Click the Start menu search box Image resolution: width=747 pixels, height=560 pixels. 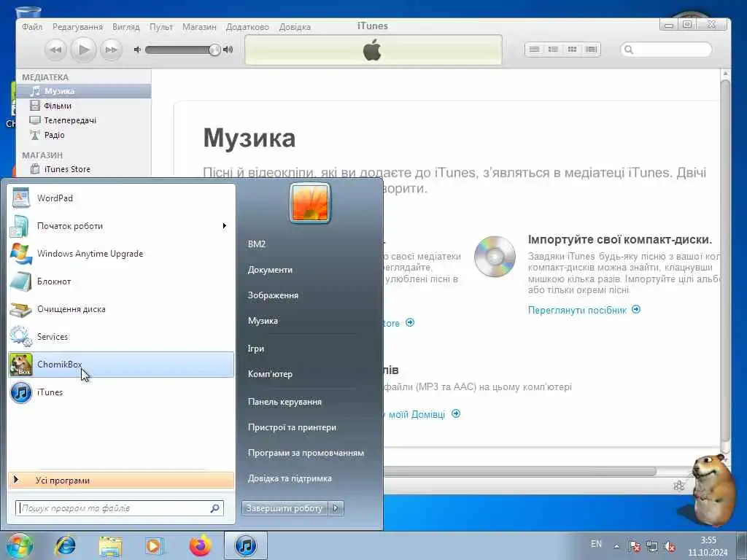click(119, 508)
